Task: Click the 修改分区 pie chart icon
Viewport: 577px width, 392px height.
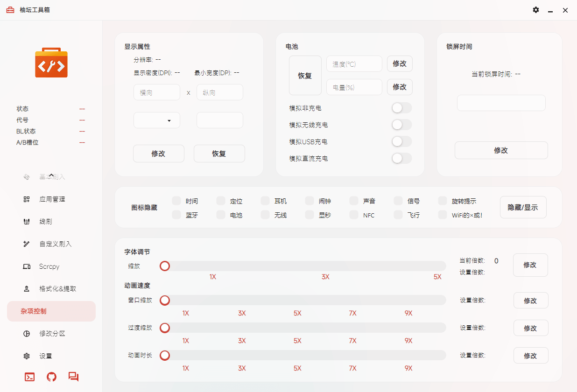Action: pos(27,334)
